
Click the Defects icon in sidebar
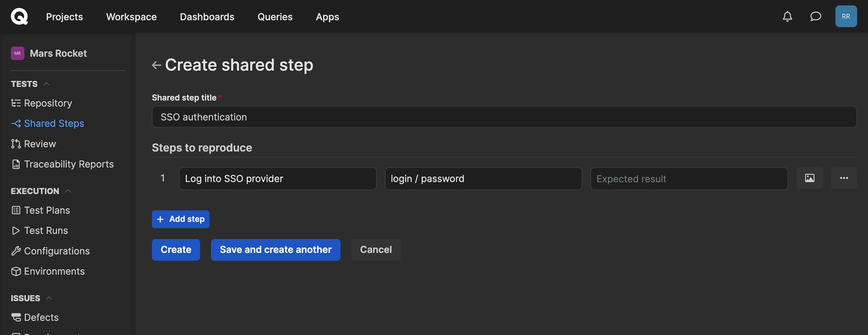click(x=16, y=317)
